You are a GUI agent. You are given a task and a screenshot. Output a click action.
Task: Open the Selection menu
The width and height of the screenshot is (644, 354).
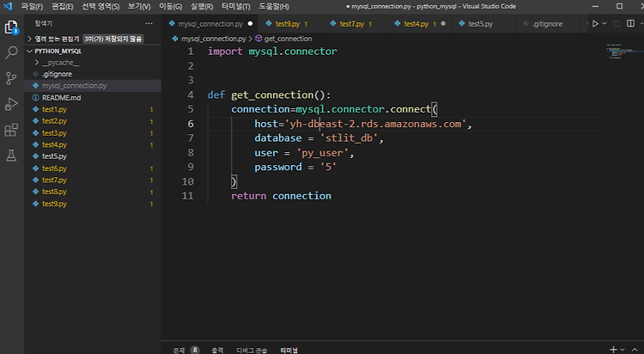click(100, 7)
